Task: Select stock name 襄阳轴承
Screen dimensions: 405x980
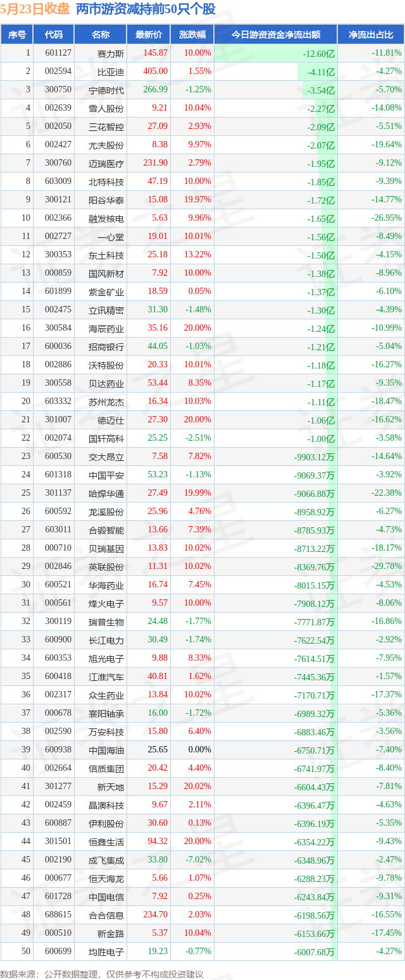Action: point(106,713)
